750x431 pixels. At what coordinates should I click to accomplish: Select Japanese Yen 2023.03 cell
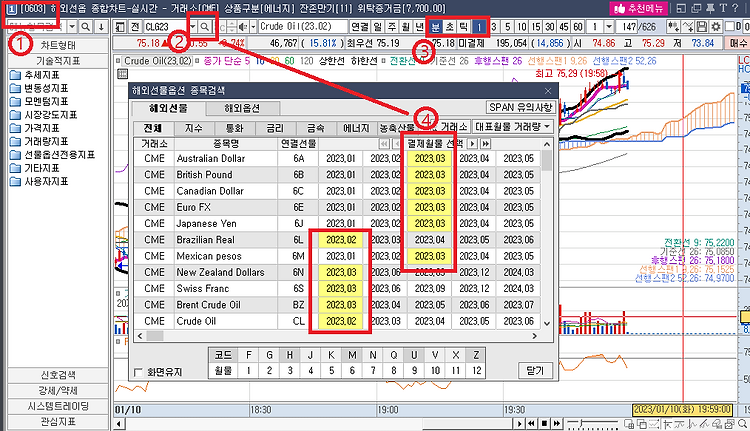(x=430, y=223)
